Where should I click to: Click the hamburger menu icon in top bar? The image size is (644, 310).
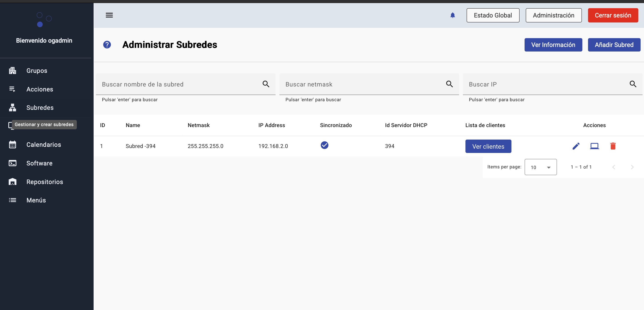[x=109, y=15]
